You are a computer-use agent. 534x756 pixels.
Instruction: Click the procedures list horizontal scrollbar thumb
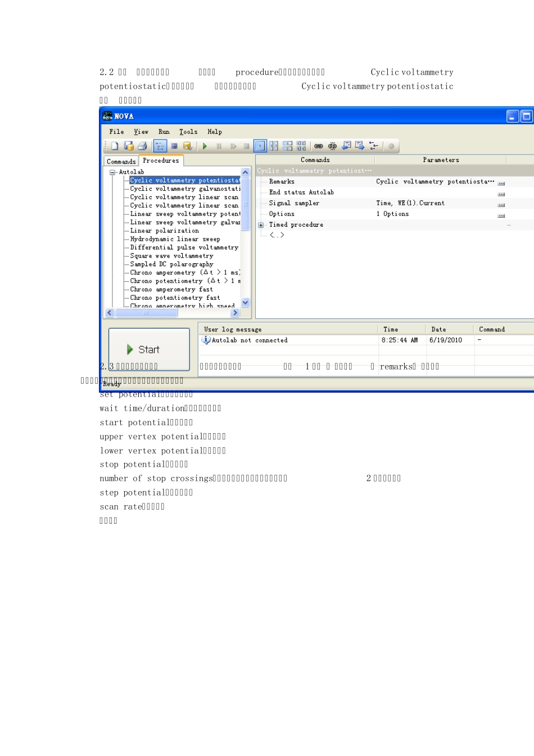pos(146,313)
